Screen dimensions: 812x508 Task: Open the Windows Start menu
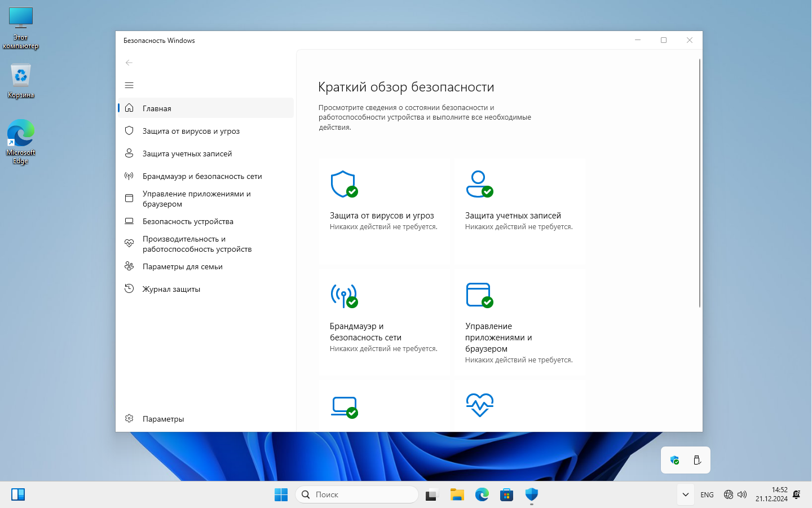pos(281,494)
